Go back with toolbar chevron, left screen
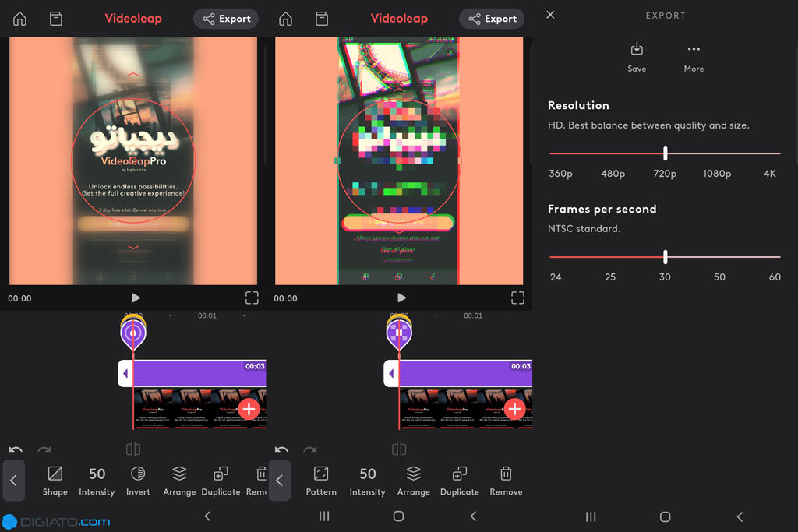Screen dimensions: 798x532 (x=14, y=481)
